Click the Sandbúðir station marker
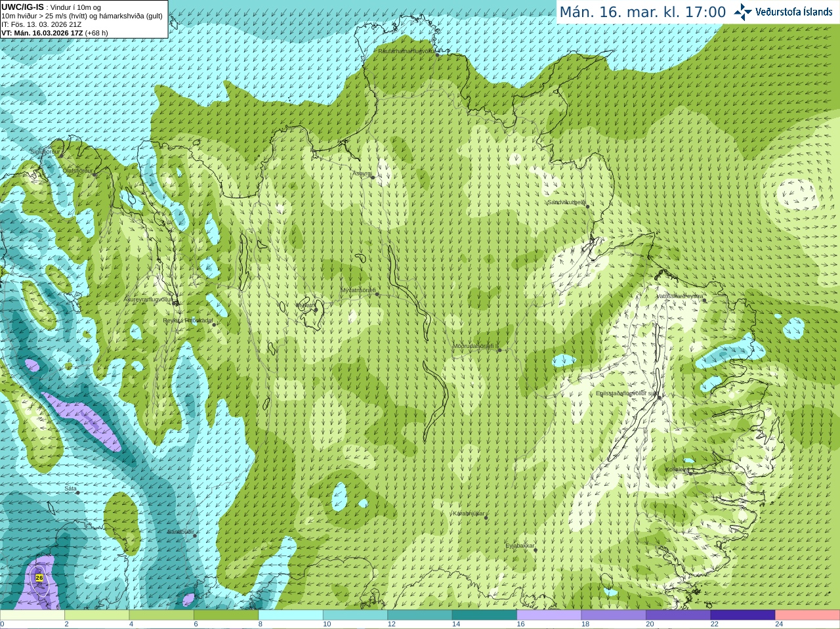Viewport: 840px width, 629px height. (194, 536)
